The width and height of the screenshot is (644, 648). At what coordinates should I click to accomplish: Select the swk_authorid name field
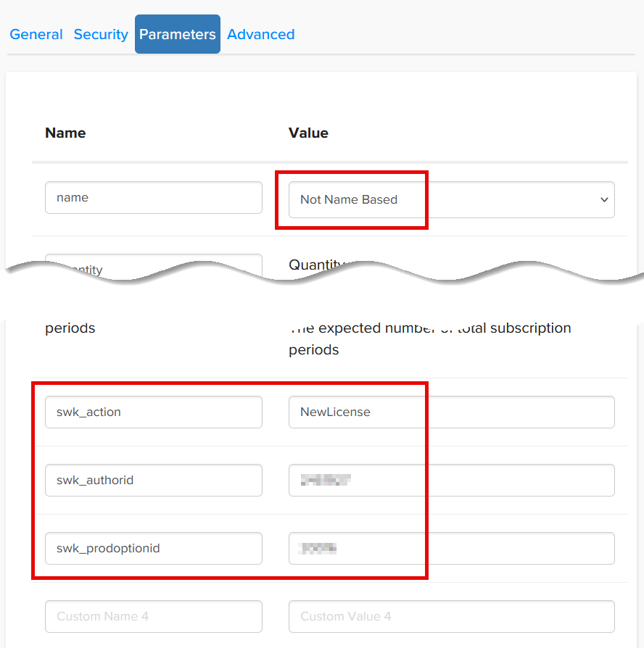click(153, 480)
